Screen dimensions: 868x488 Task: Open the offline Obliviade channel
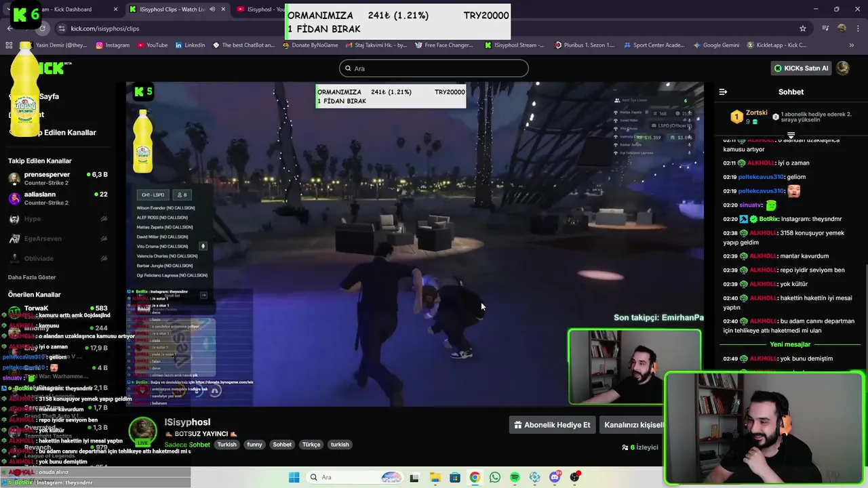click(x=58, y=258)
